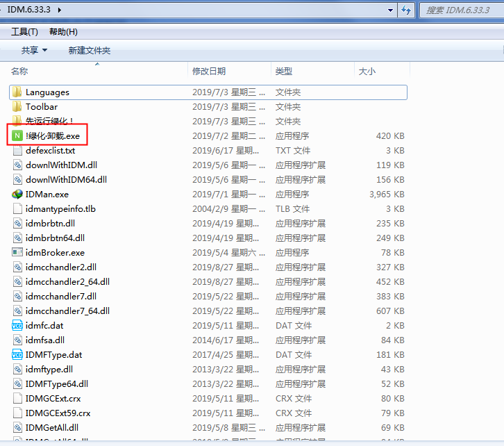
Task: Click the IDMGetAll.dll file name
Action: click(52, 428)
